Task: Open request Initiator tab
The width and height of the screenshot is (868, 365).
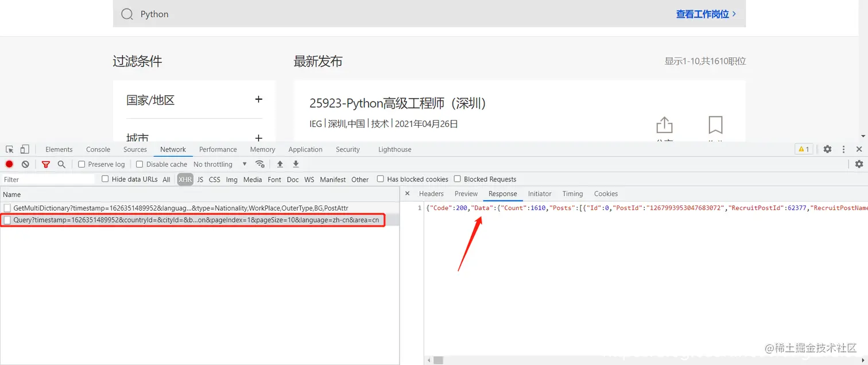Action: (540, 194)
